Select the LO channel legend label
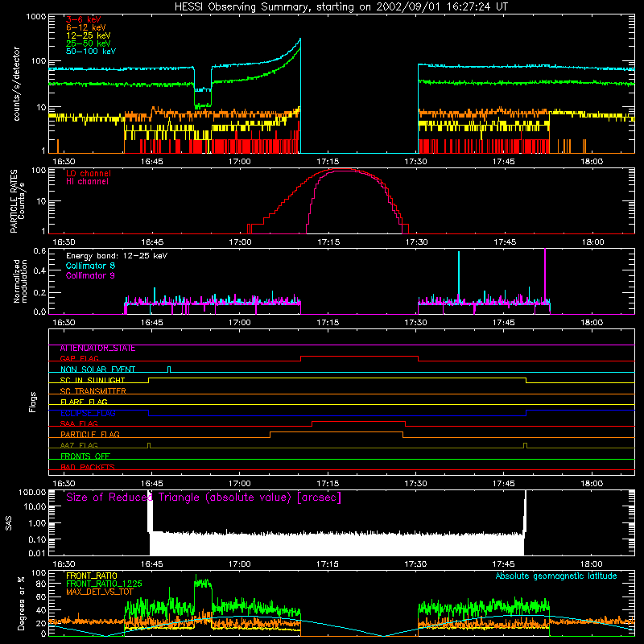 click(89, 173)
